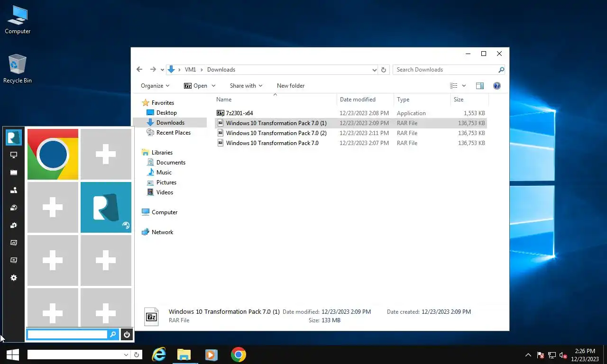Image resolution: width=607 pixels, height=364 pixels.
Task: Go forward in Explorer navigation
Action: pos(153,69)
